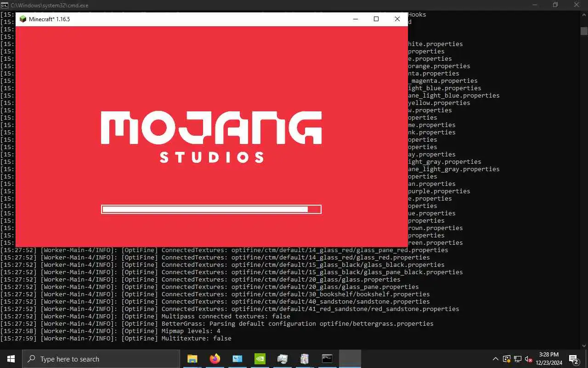588x368 pixels.
Task: Launch Firefox from the taskbar
Action: [x=215, y=359]
